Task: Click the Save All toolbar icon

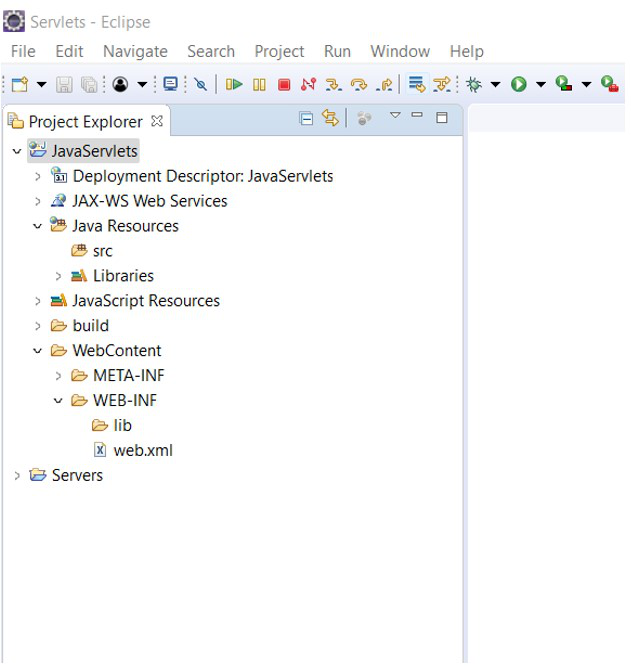Action: tap(89, 84)
